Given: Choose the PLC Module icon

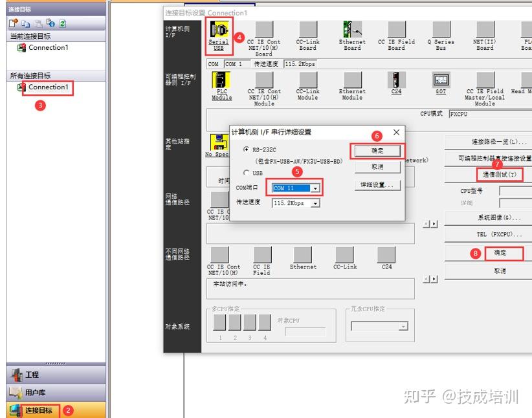Looking at the screenshot, I should (x=221, y=80).
